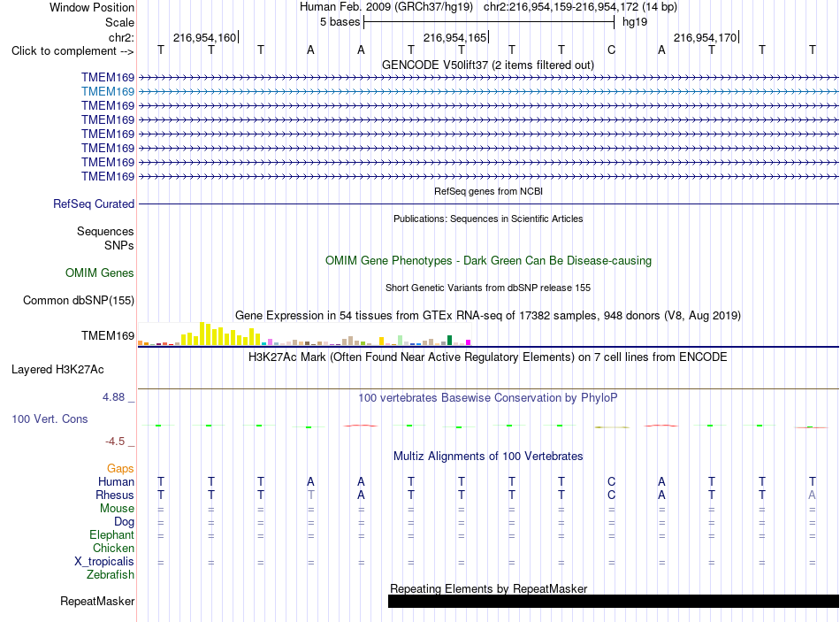
Task: Click the TMEM169 label beside the GTEx bar chart
Action: (108, 335)
